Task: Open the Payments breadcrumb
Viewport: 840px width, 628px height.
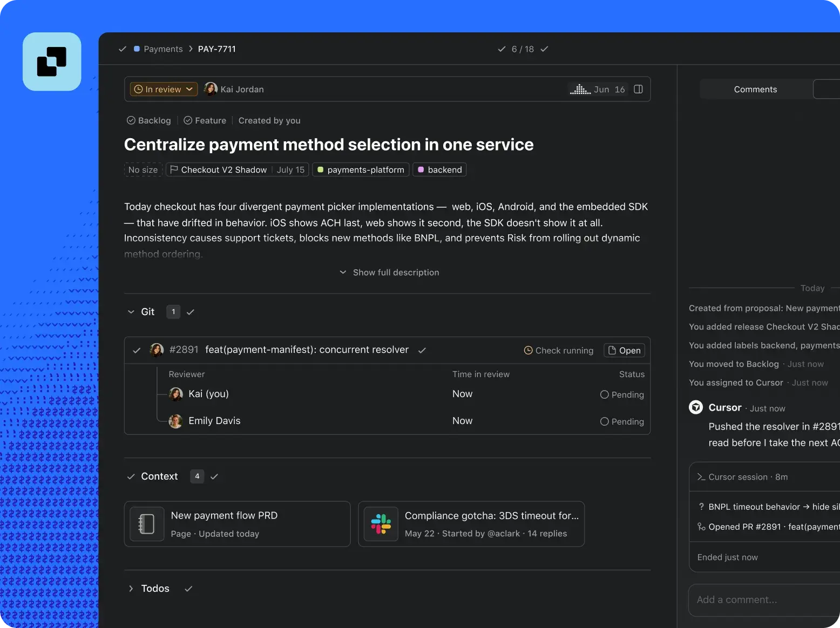Action: tap(163, 49)
